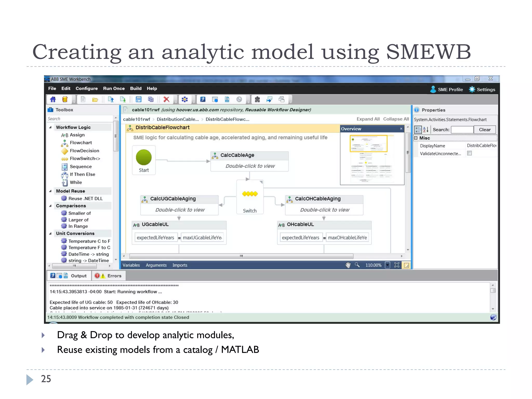Click the Home icon in toolbar
Viewport: 532px width, 399px height.
coord(53,99)
